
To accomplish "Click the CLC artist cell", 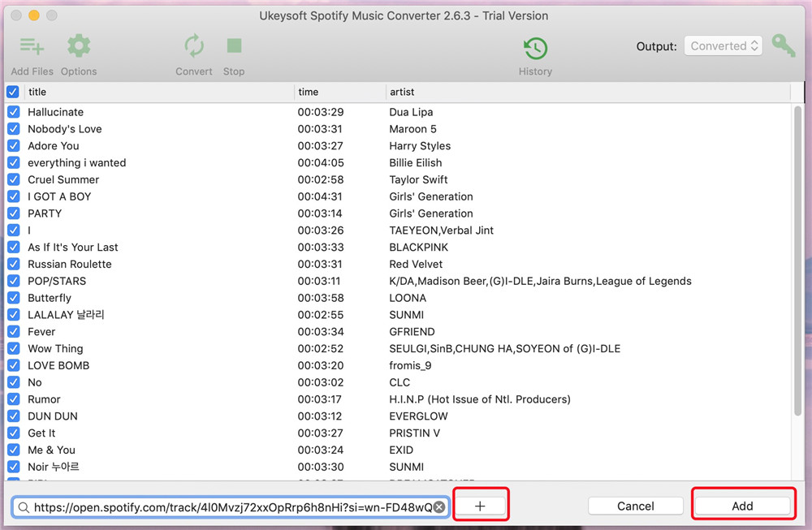I will pyautogui.click(x=400, y=382).
